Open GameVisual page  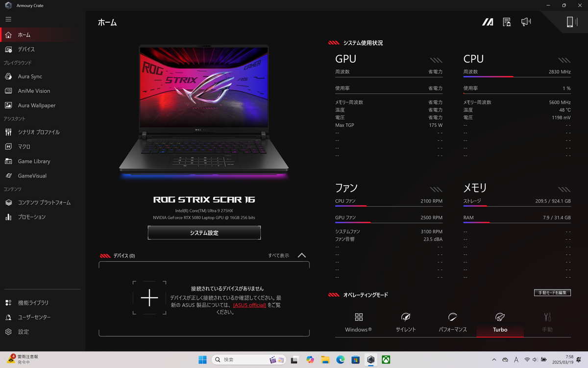[43, 176]
